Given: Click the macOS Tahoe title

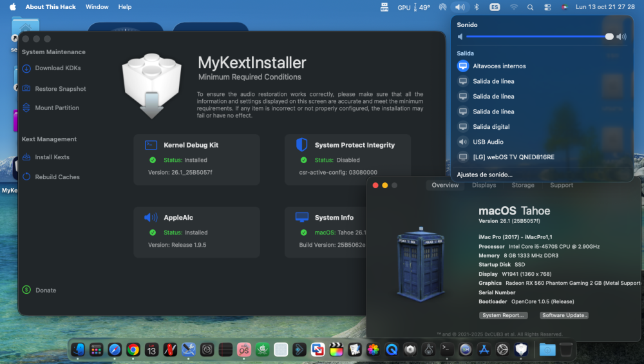Looking at the screenshot, I should 514,211.
